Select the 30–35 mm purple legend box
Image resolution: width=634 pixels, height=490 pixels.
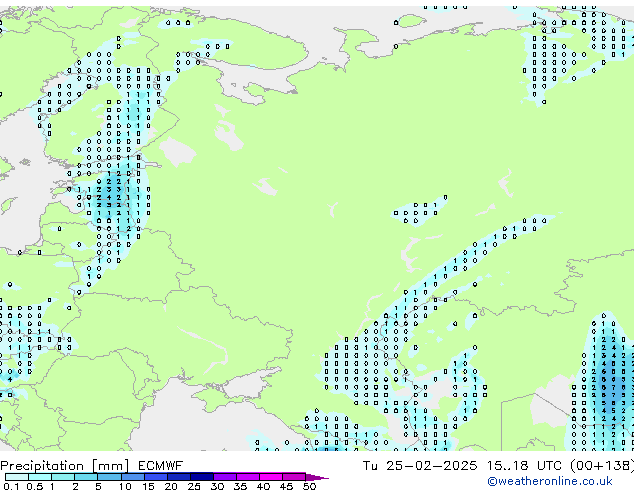point(224,477)
